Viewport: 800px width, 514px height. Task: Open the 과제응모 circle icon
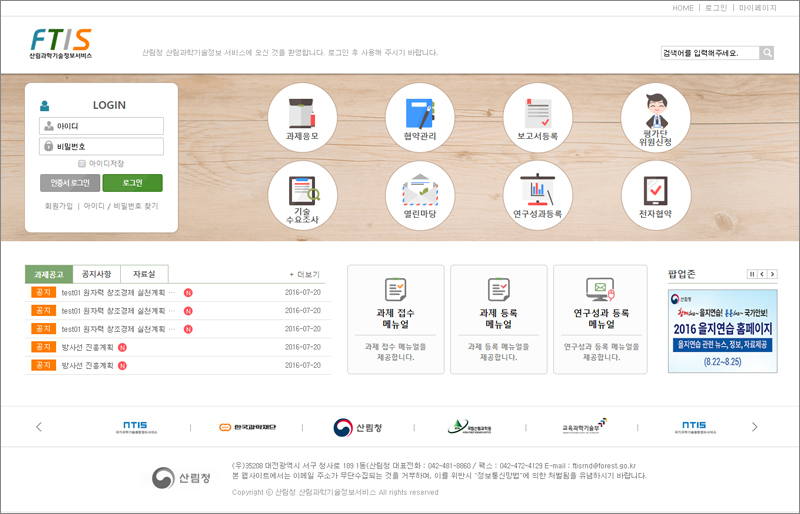302,117
